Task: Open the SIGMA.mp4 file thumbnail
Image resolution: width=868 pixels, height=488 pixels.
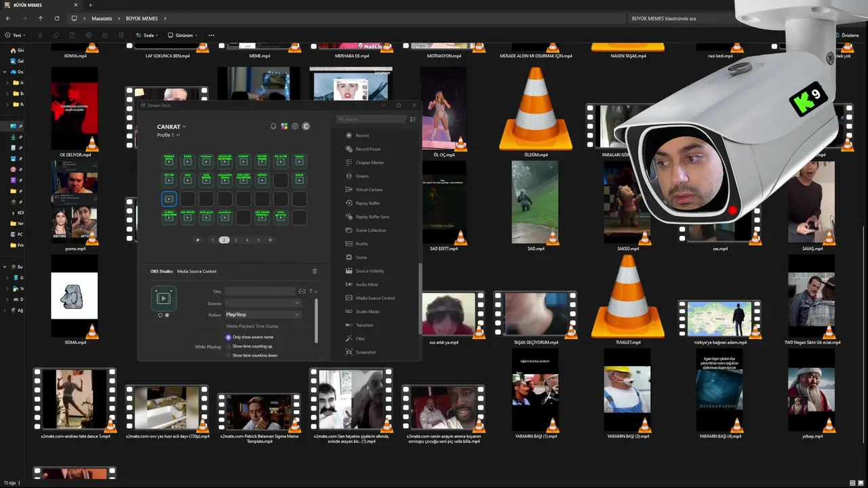Action: click(x=75, y=296)
